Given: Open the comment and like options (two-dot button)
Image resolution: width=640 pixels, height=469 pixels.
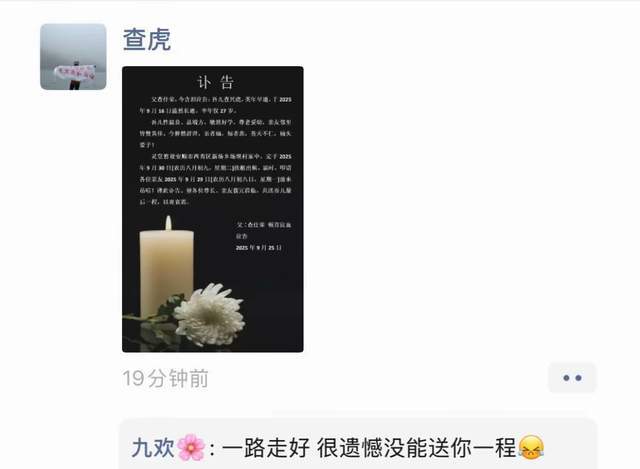Looking at the screenshot, I should point(572,378).
